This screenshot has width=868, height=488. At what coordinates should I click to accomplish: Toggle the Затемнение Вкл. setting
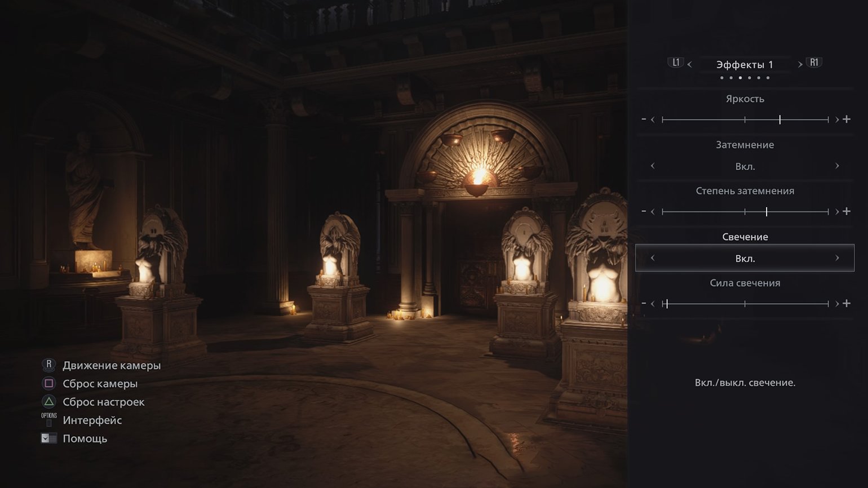(745, 166)
